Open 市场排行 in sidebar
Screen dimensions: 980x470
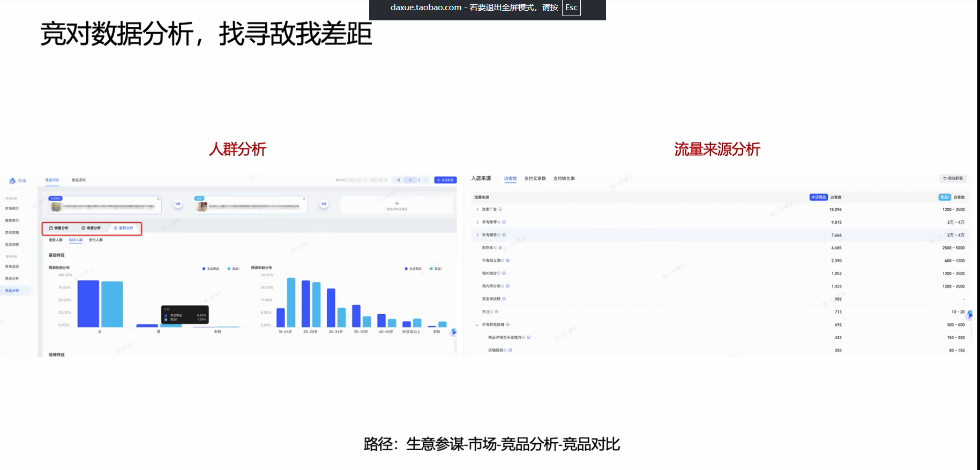(12, 208)
